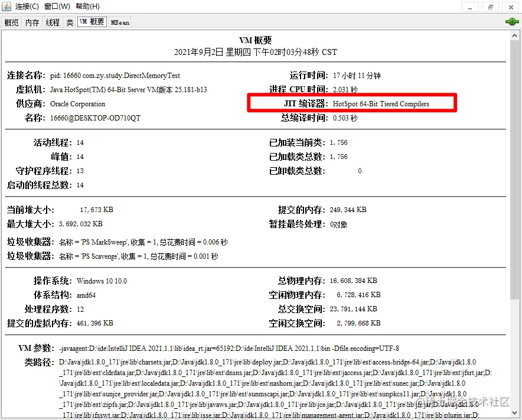Click the amd64 architecture value
522x420 pixels.
(x=86, y=295)
